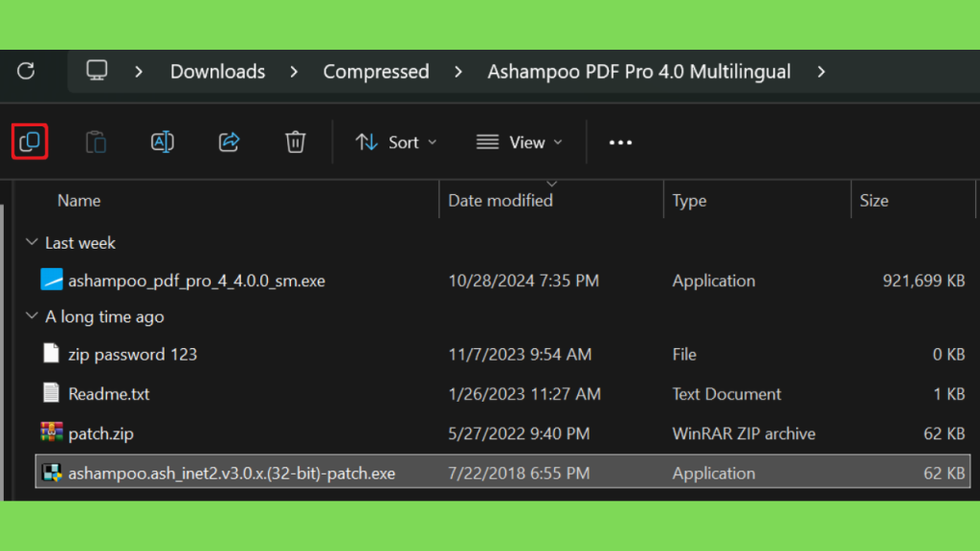
Task: Click the zip password 123 file icon
Action: coord(52,354)
